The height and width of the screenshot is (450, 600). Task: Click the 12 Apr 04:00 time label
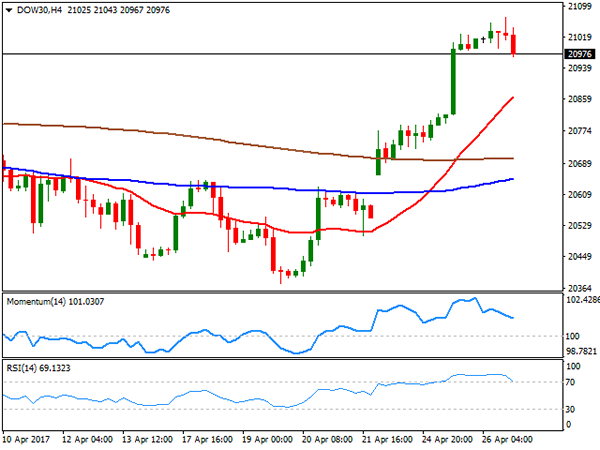87,439
